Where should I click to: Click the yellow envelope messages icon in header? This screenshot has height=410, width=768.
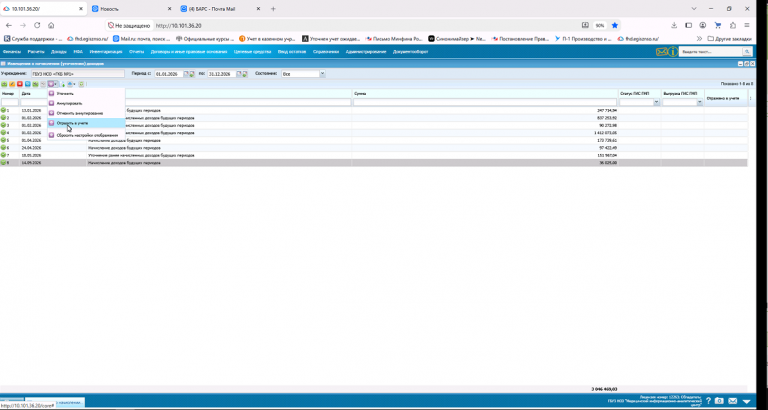click(x=662, y=51)
